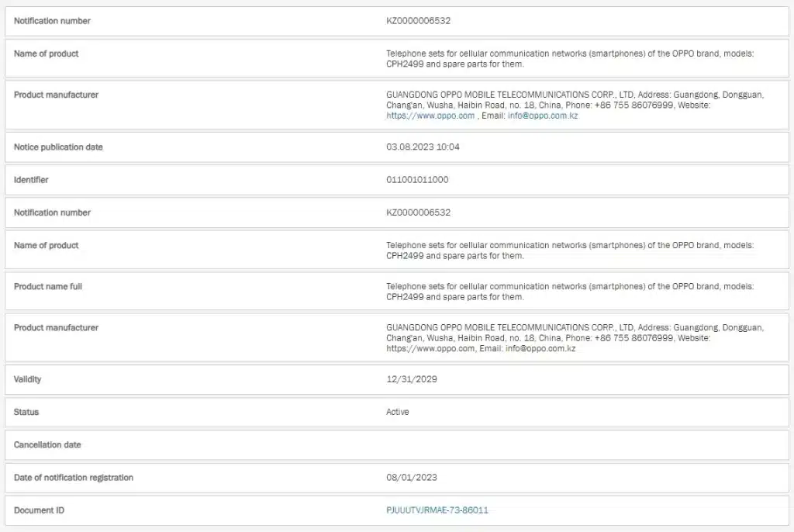Select the identifier value 011001011000
The width and height of the screenshot is (794, 532).
point(417,180)
